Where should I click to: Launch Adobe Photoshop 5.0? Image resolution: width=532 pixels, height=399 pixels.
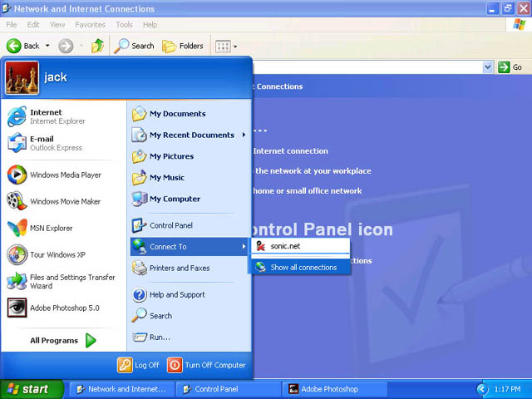(x=53, y=308)
